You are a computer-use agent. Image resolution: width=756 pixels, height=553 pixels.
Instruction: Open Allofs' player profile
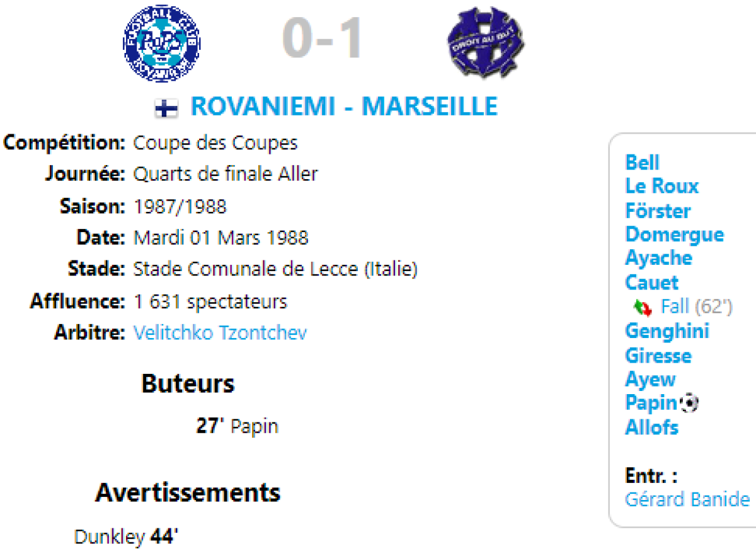[651, 428]
